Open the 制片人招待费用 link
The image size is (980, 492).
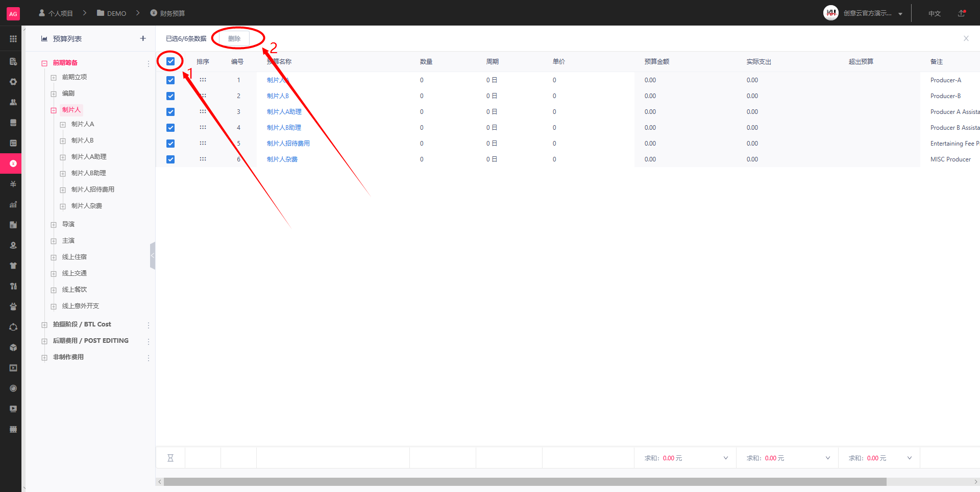pos(288,144)
